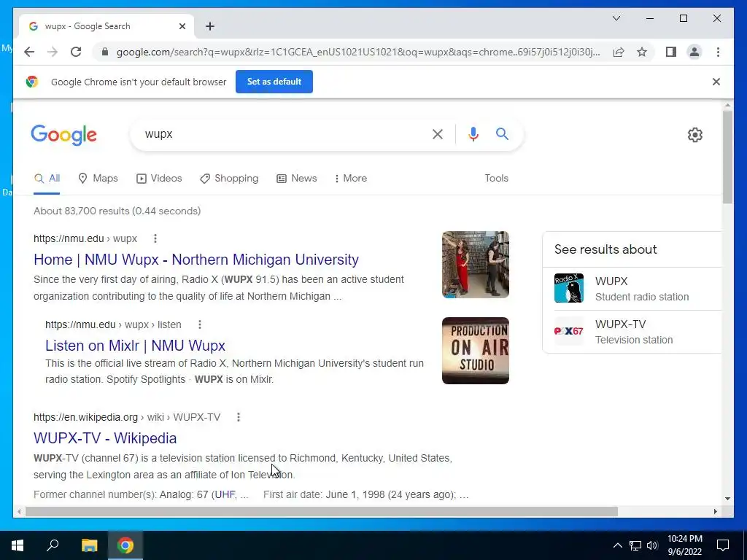Click the Set as default button

(x=274, y=82)
